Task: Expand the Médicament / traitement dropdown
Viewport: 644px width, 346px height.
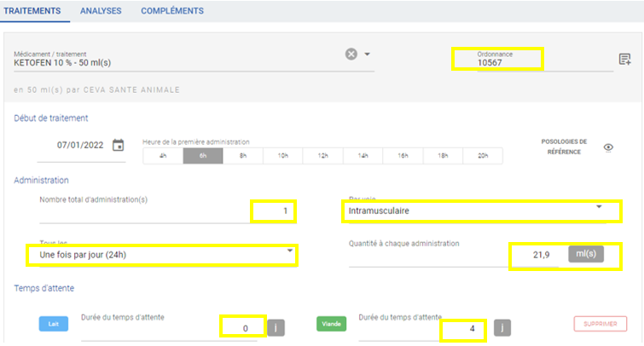Action: pos(367,55)
